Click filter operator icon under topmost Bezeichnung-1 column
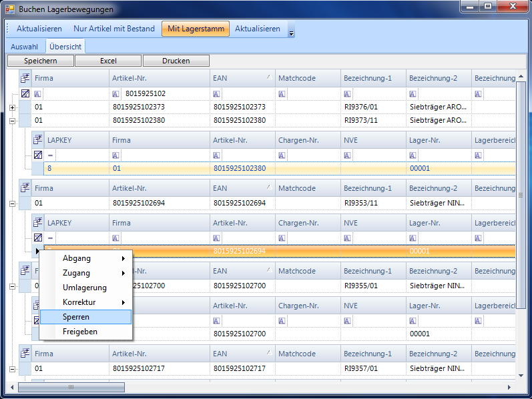 348,94
